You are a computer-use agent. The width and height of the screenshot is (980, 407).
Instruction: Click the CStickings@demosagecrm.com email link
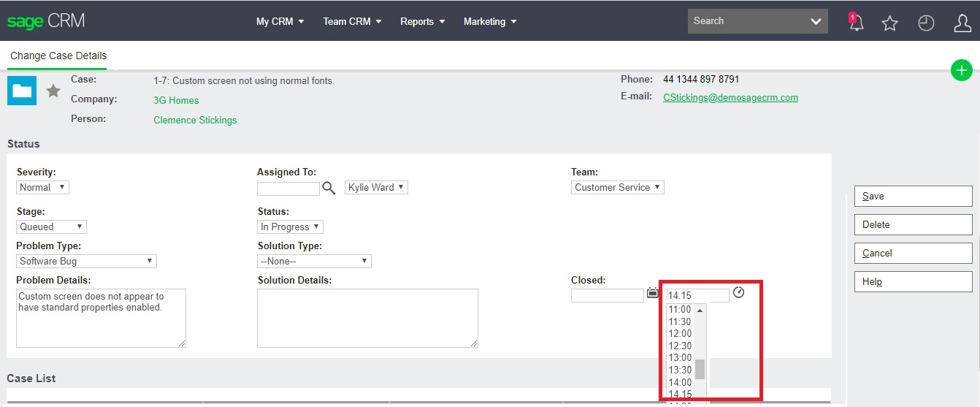click(730, 97)
